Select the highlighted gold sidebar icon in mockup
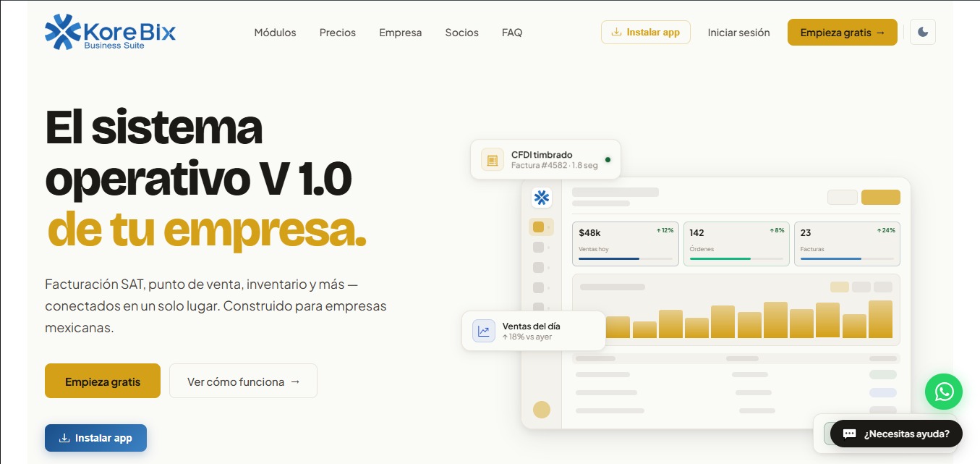980x464 pixels. [x=538, y=227]
